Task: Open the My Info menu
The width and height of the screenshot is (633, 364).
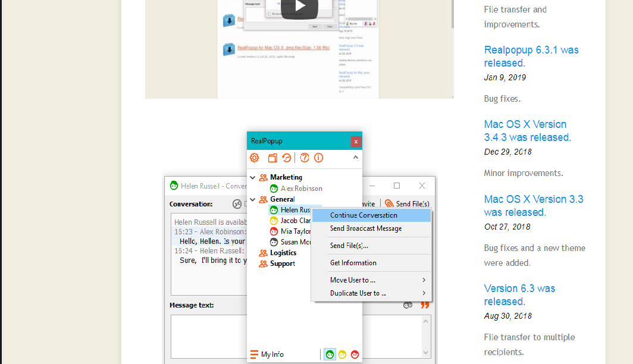Action: tap(267, 354)
